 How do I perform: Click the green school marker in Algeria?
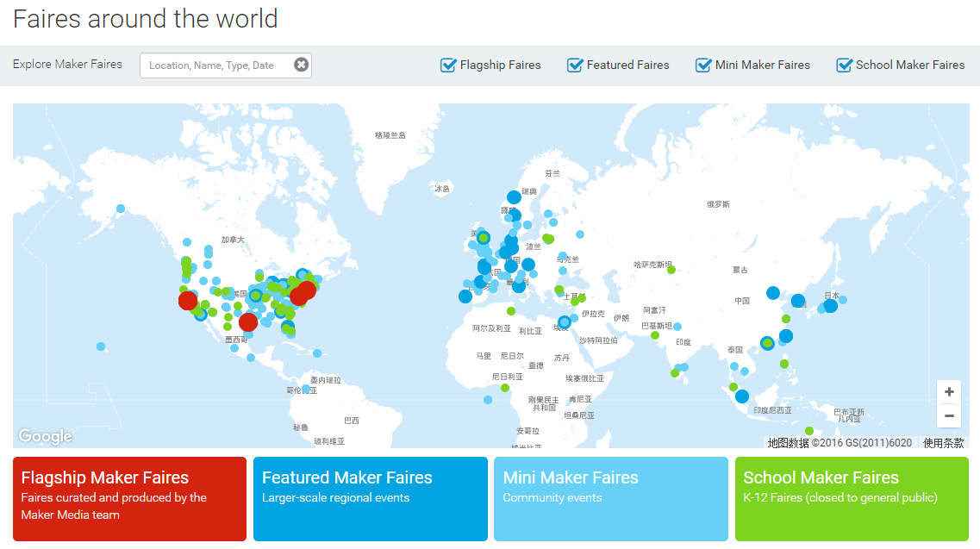click(x=511, y=311)
